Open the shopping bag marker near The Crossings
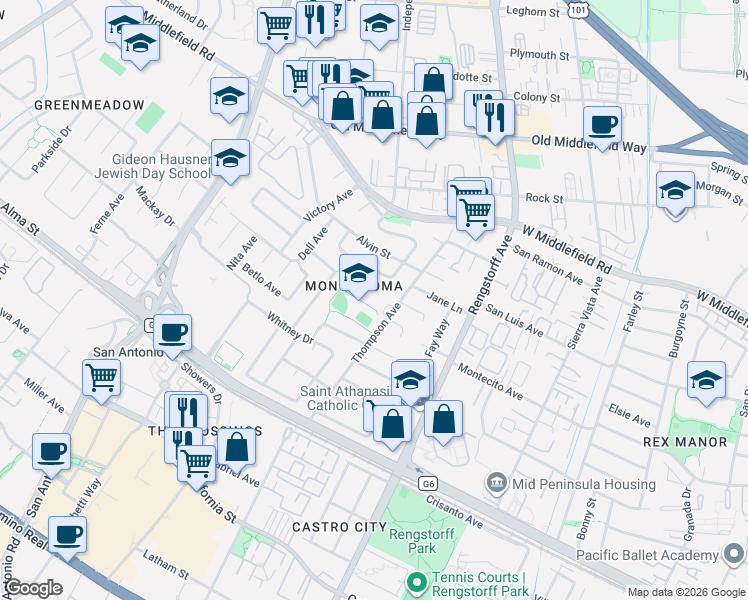The width and height of the screenshot is (748, 600). 236,449
